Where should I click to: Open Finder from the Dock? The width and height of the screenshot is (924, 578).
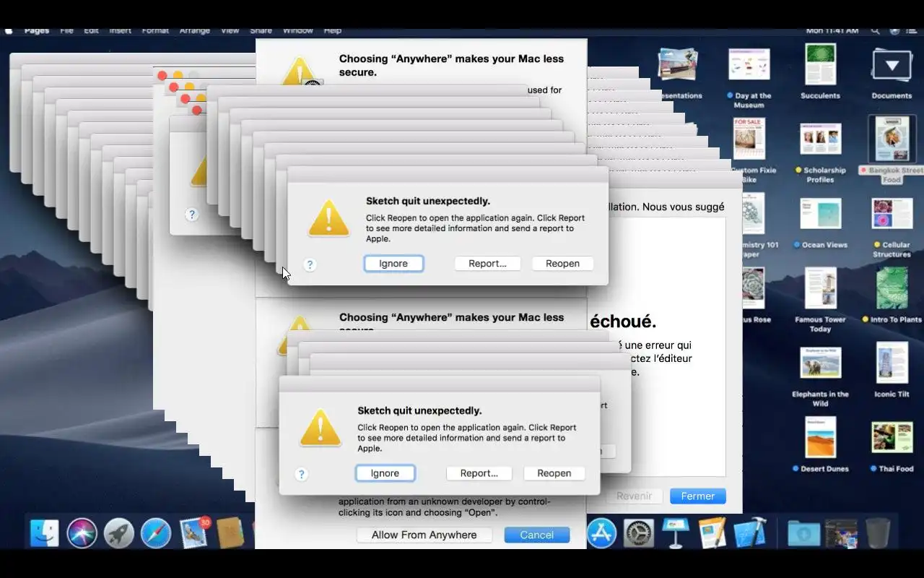(45, 533)
